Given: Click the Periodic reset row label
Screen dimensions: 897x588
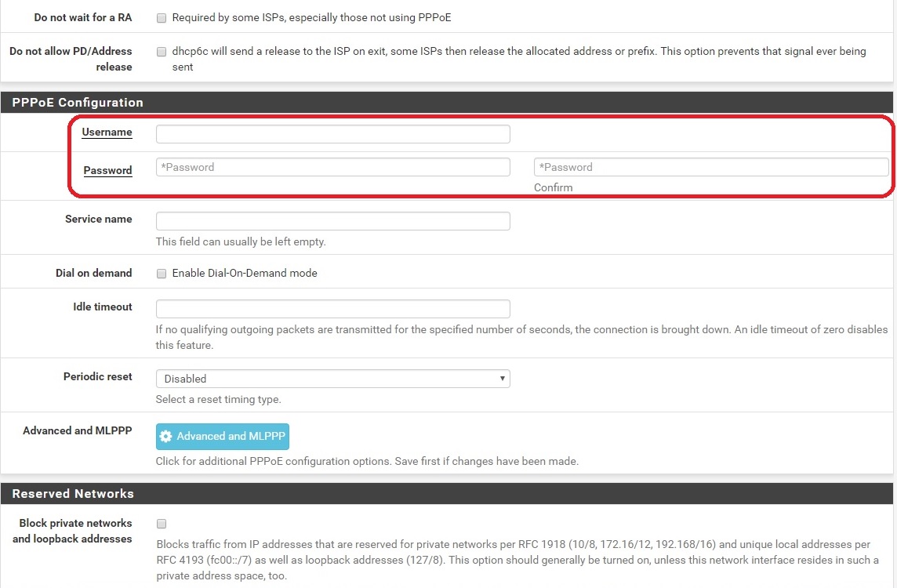Looking at the screenshot, I should tap(97, 377).
